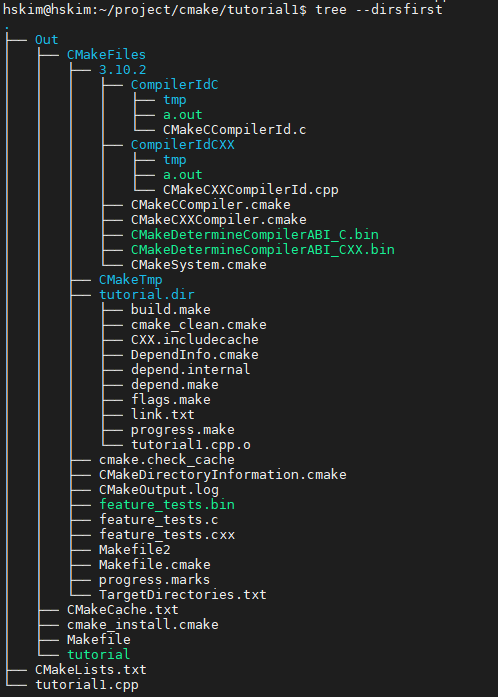
Task: Click the 'depend.make' file name
Action: (x=175, y=385)
